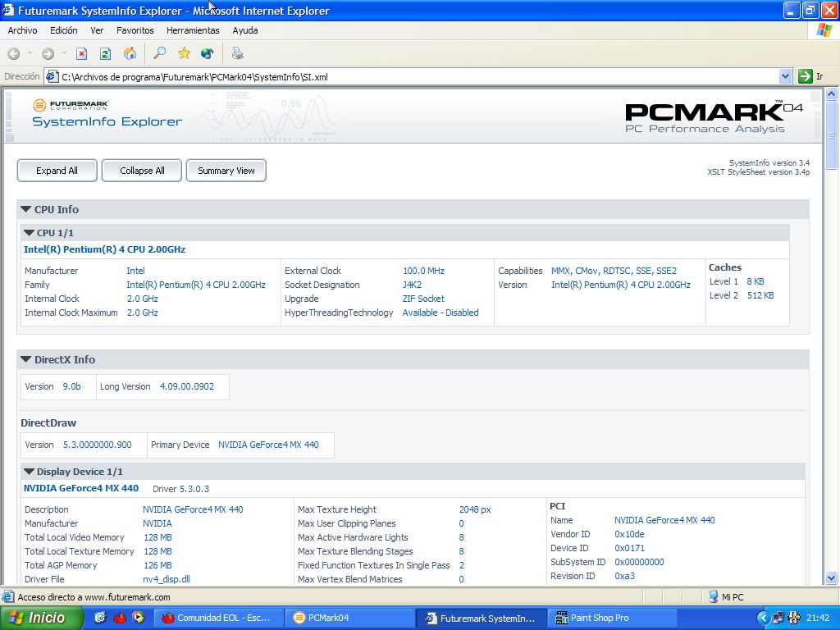Click the 'nv4_disp.dll' driver file value
The image size is (840, 630).
point(166,579)
